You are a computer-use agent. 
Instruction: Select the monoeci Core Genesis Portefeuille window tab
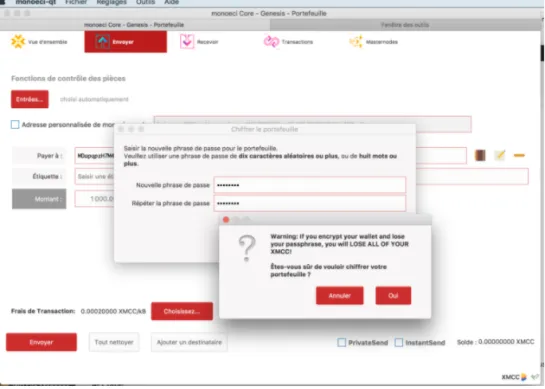134,25
